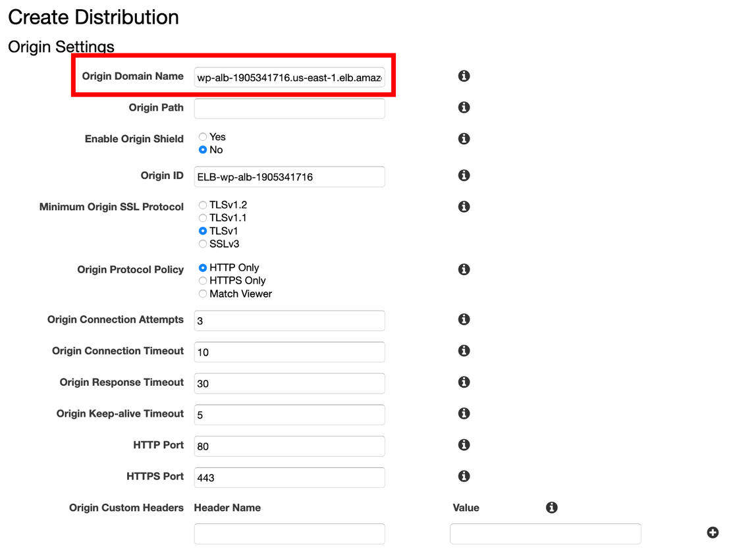Viewport: 756px width, 551px height.
Task: Click info icon for Origin ID
Action: 464,176
